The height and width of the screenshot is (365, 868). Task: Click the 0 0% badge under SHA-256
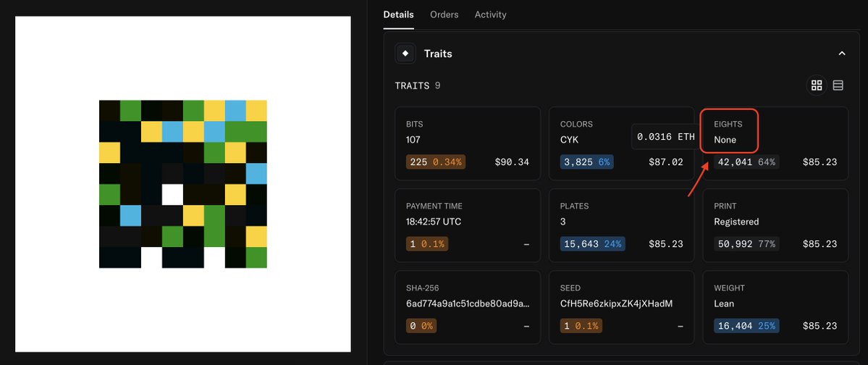click(x=421, y=326)
